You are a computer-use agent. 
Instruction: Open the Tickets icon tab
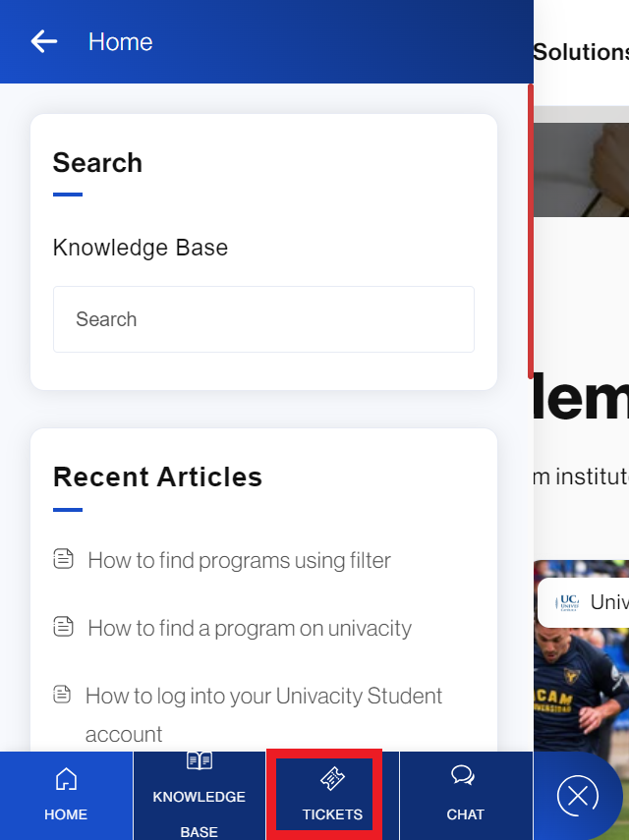(332, 778)
